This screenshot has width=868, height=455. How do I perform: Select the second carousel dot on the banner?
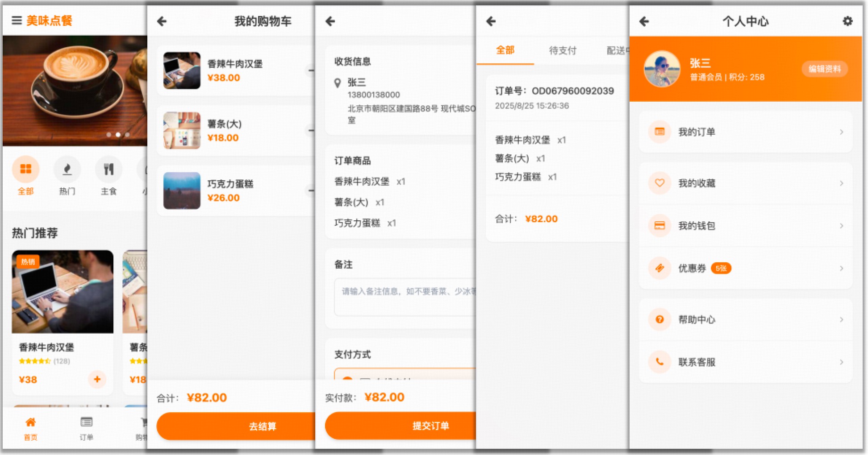click(x=118, y=134)
